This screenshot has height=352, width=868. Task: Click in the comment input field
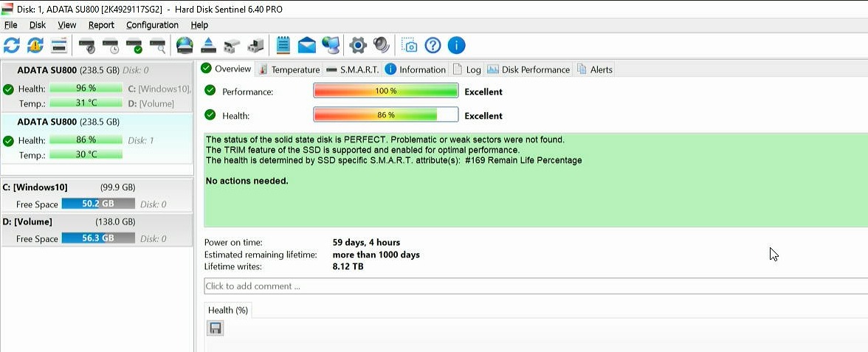pos(536,286)
